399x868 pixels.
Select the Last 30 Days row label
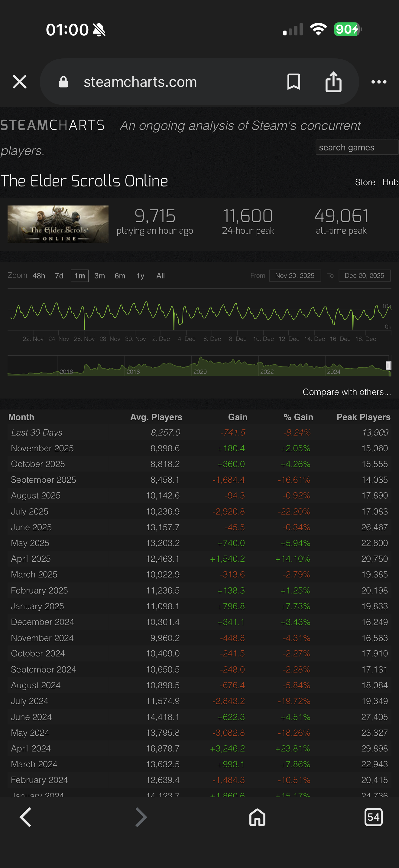pos(37,432)
